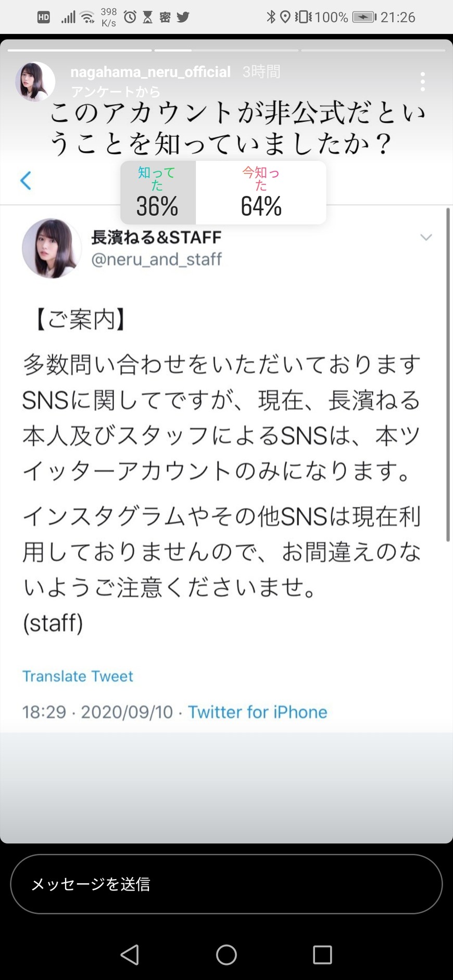This screenshot has width=453, height=980.
Task: Tap the battery indicator icon
Action: [x=364, y=17]
